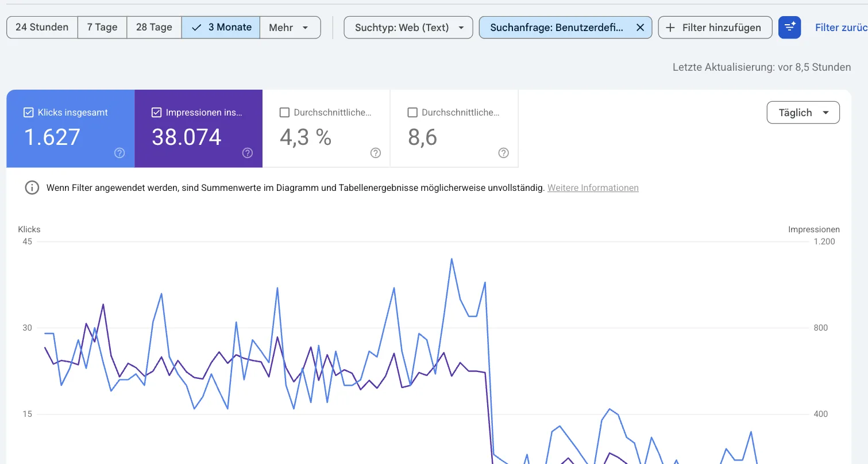The height and width of the screenshot is (464, 868).
Task: Click Filter hinzufügen button
Action: (715, 27)
